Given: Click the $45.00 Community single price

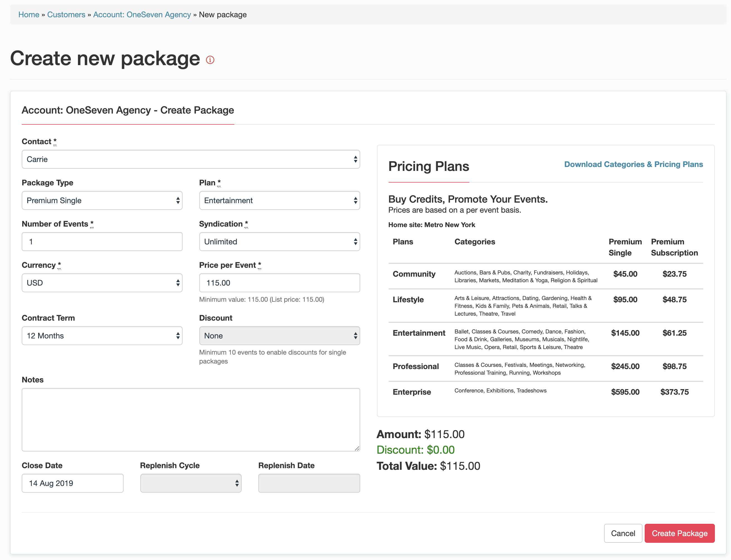Looking at the screenshot, I should (x=625, y=274).
